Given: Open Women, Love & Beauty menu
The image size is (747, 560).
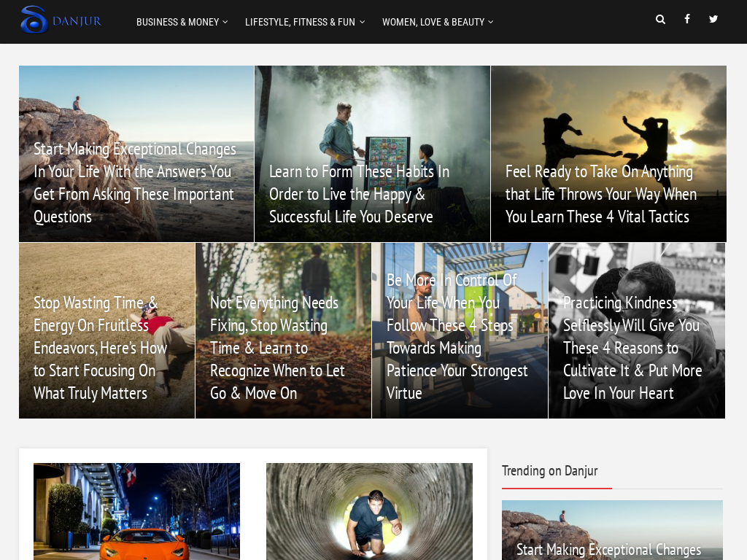Looking at the screenshot, I should point(438,22).
